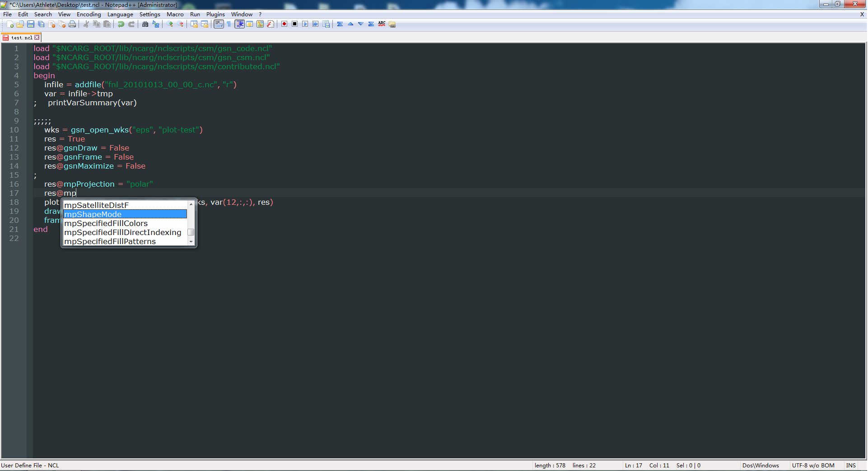This screenshot has height=471, width=868.
Task: Click the Undo toolbar icon
Action: [x=121, y=24]
